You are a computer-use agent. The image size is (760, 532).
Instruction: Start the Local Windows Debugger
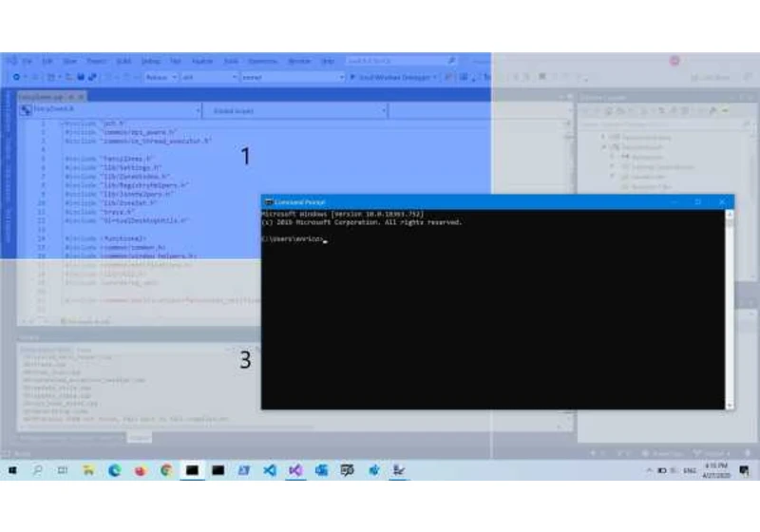(x=392, y=77)
